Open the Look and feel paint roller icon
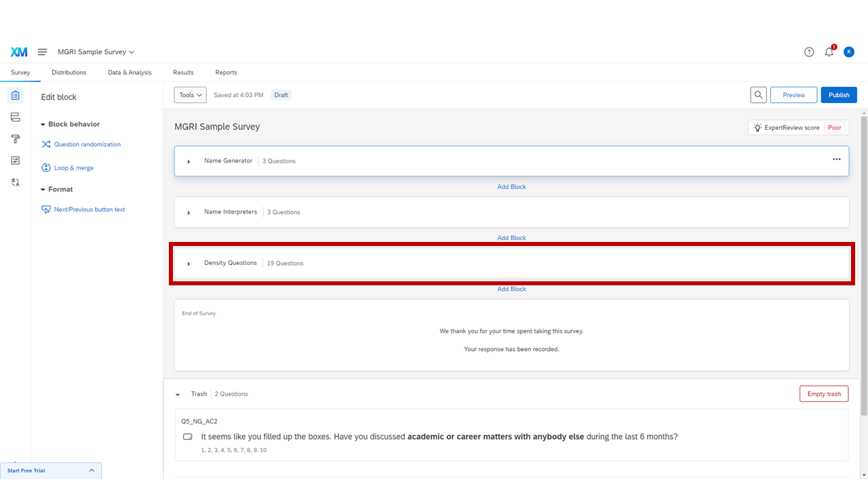 pyautogui.click(x=16, y=139)
